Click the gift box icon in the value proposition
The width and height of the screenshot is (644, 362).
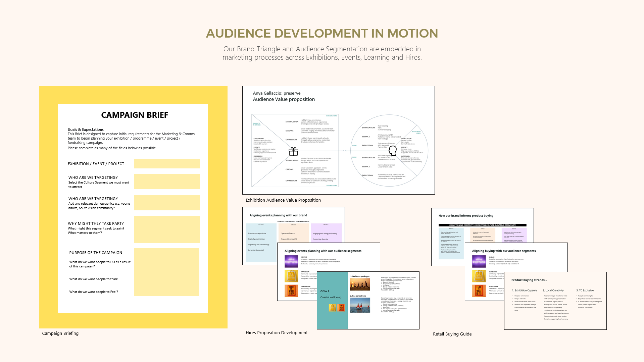(293, 152)
